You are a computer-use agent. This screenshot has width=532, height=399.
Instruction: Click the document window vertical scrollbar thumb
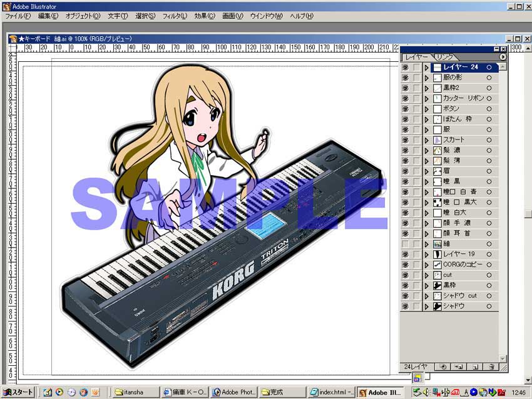pyautogui.click(x=528, y=213)
